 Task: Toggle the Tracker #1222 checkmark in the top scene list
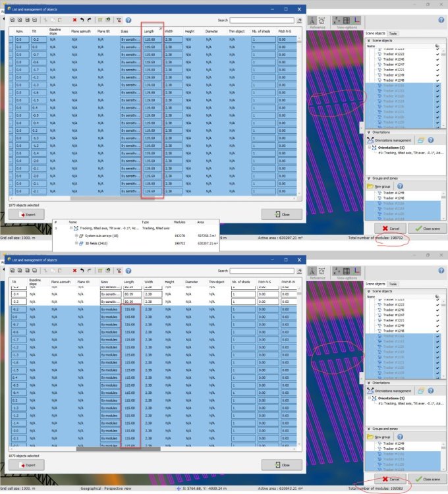[437, 54]
